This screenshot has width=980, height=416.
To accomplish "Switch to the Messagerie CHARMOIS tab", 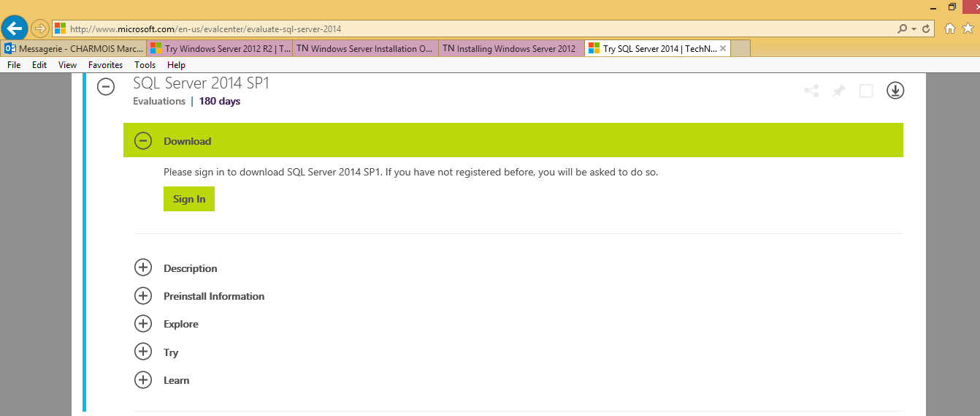I will [73, 49].
